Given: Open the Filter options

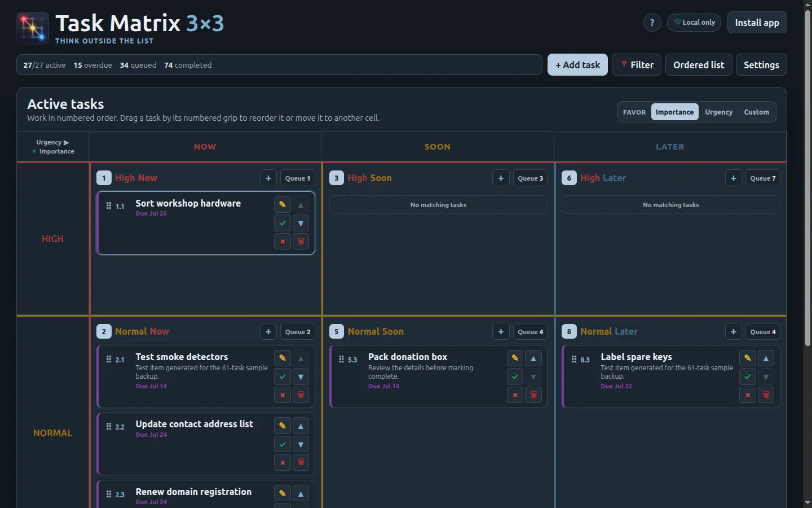Looking at the screenshot, I should pos(637,65).
